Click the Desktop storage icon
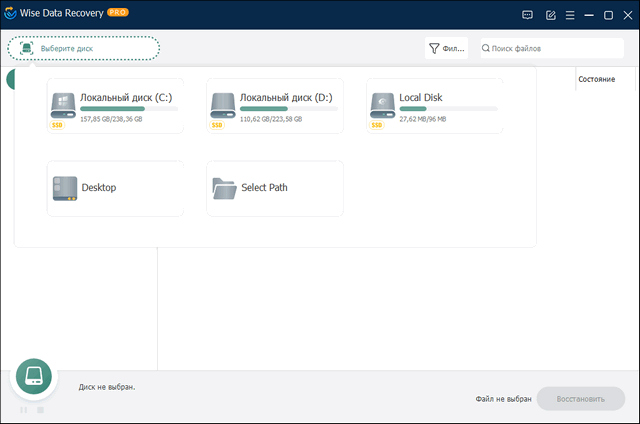Screen dimensions: 640x424 65,188
